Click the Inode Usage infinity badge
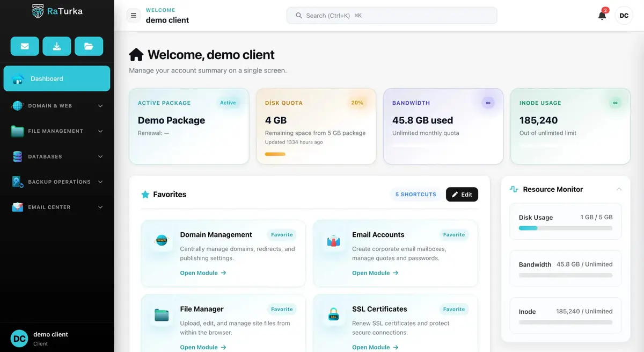 615,103
